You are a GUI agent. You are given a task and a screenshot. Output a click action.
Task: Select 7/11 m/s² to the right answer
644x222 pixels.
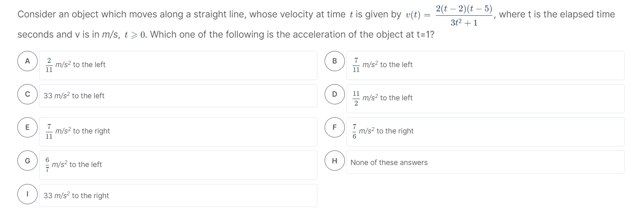[178, 132]
